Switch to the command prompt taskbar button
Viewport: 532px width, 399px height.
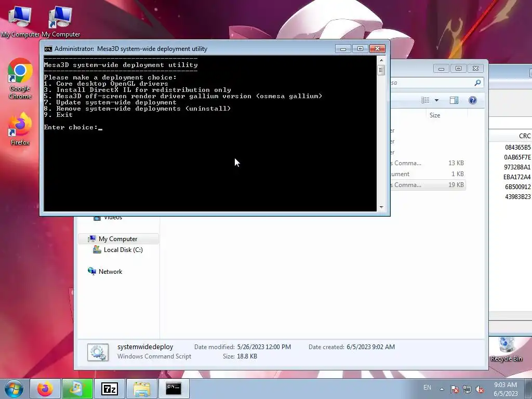click(x=174, y=389)
